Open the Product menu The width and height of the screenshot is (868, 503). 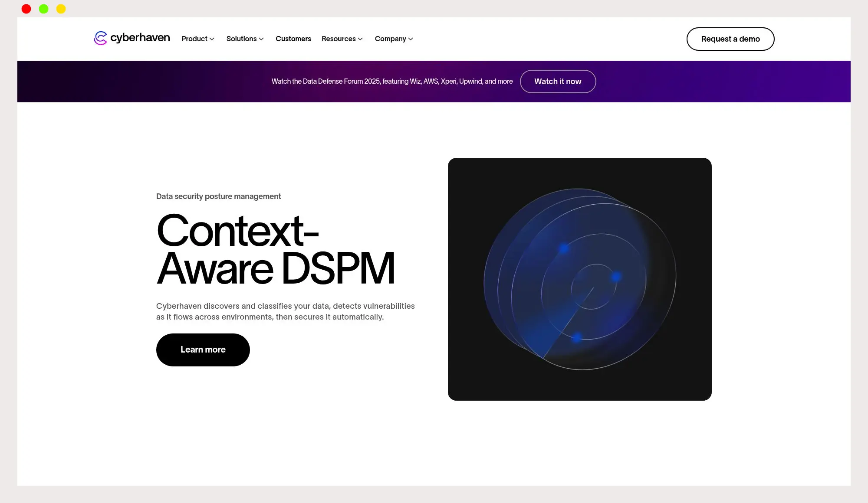tap(194, 39)
